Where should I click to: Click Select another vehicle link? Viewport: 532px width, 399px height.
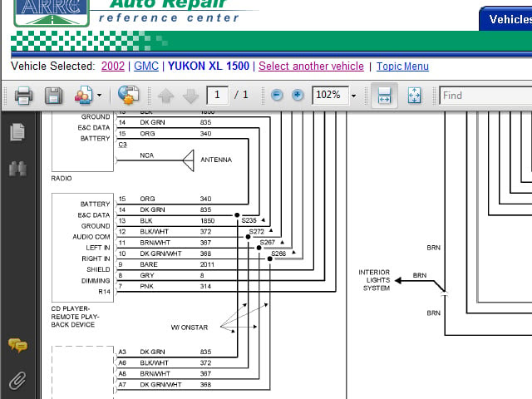coord(311,66)
